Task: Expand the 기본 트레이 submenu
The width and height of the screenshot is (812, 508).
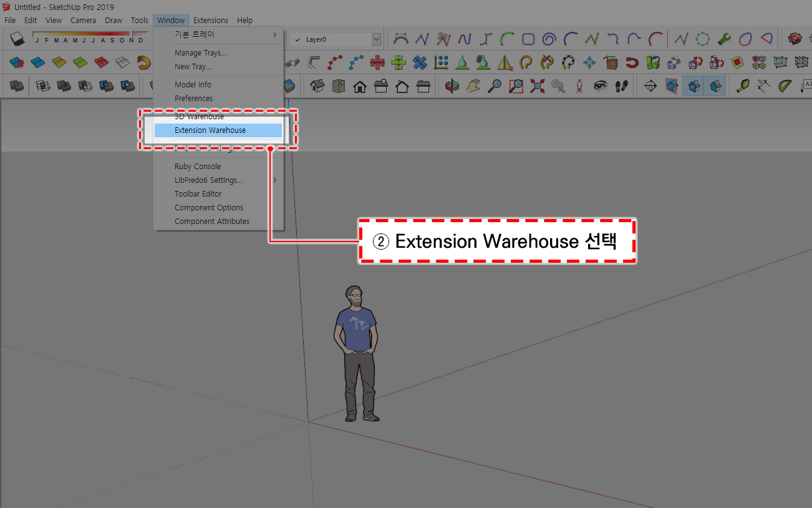Action: [x=219, y=35]
